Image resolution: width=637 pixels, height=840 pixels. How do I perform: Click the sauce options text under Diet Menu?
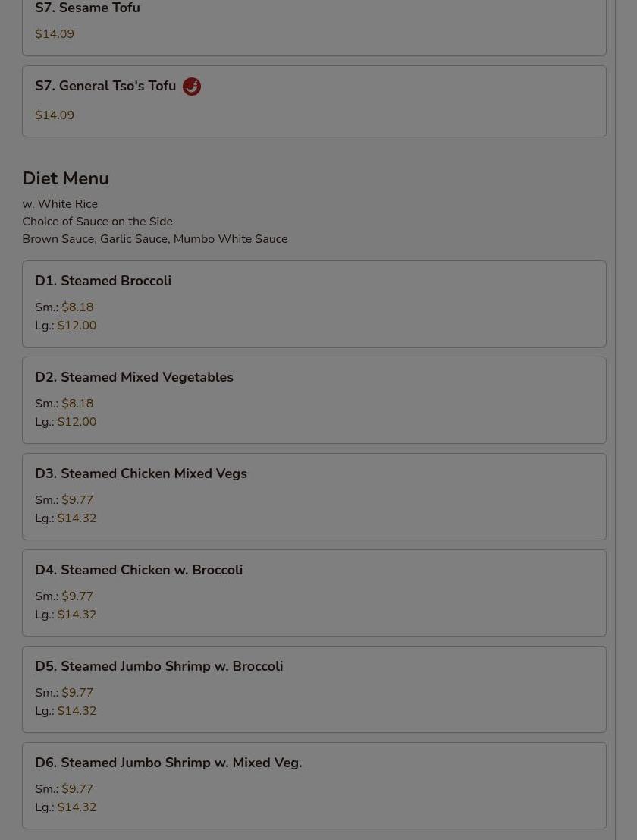tap(155, 239)
